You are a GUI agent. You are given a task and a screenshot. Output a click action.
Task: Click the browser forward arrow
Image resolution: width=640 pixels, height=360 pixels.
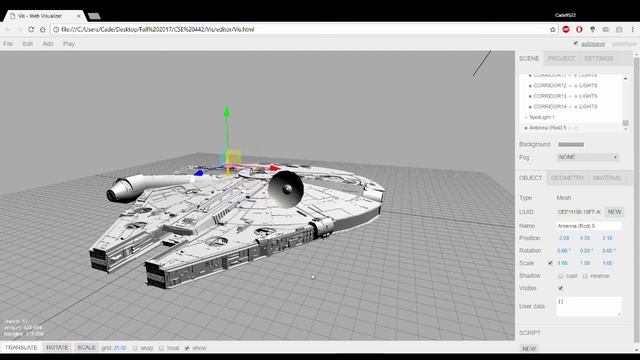coord(19,29)
